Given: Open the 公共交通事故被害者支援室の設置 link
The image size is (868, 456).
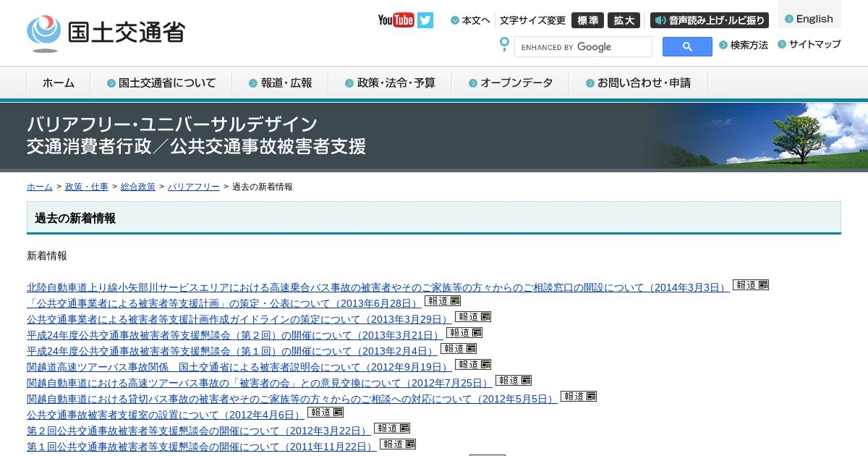Looking at the screenshot, I should 165,415.
